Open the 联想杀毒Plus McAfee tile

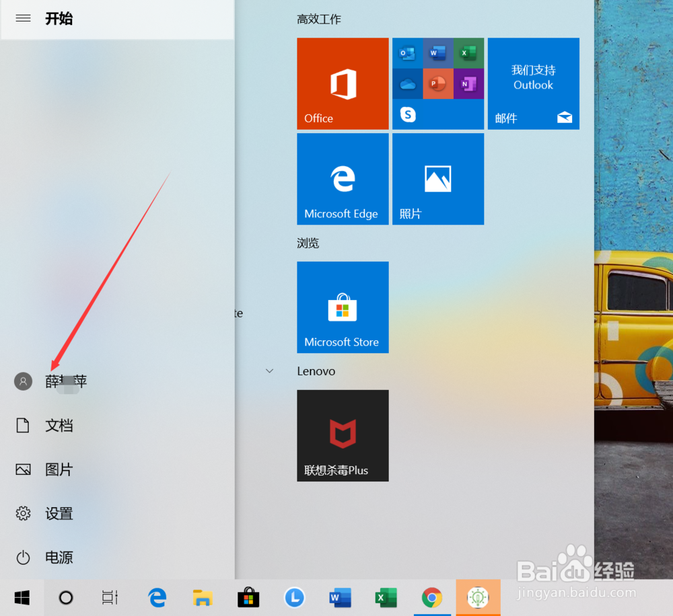point(343,435)
